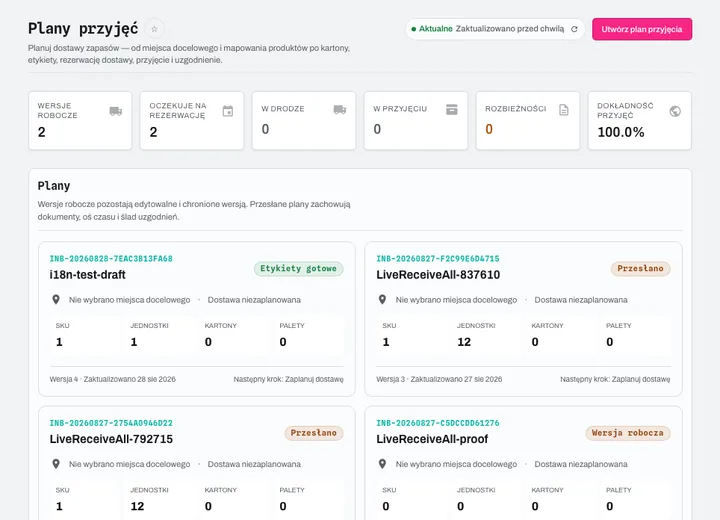Click Nie wybrano miejsca docelowego in LiveReceiveAll-792715
Viewport: 720px width, 520px height.
pyautogui.click(x=129, y=464)
